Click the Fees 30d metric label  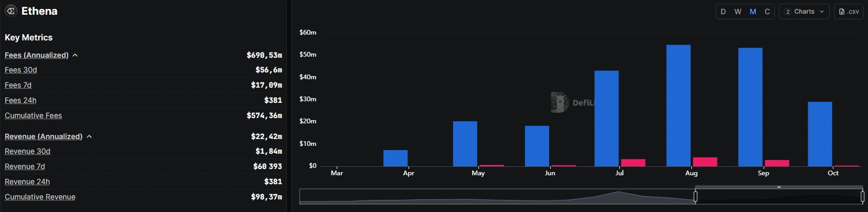(x=21, y=70)
